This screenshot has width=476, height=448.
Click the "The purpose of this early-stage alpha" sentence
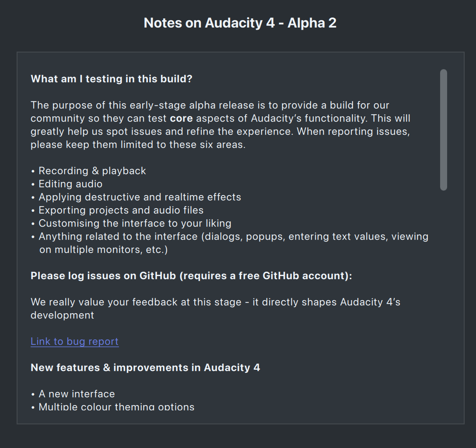click(x=210, y=105)
